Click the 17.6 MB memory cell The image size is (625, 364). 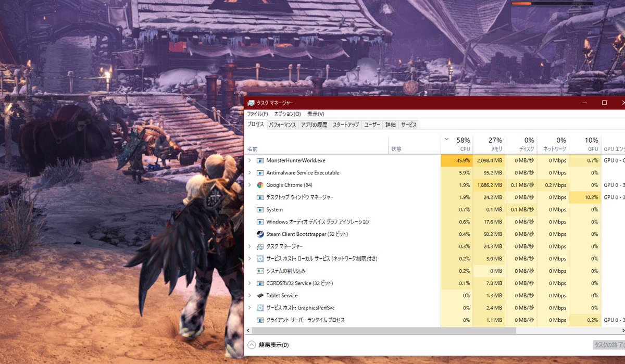[489, 222]
